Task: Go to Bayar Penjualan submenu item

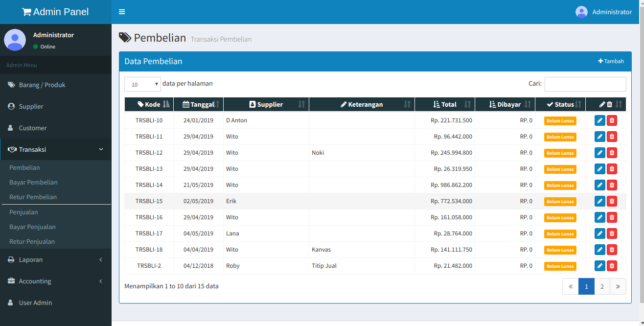Action: pyautogui.click(x=32, y=227)
